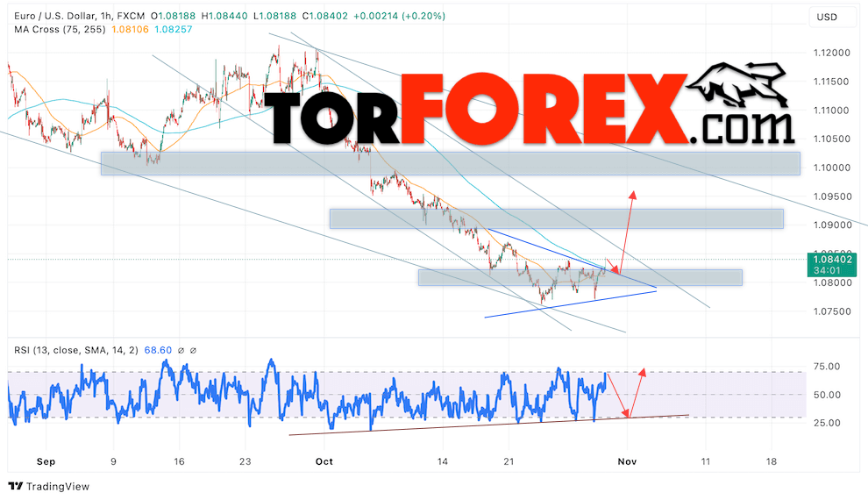The width and height of the screenshot is (868, 500).
Task: Click the orange MA value 1.08106
Action: click(x=130, y=29)
